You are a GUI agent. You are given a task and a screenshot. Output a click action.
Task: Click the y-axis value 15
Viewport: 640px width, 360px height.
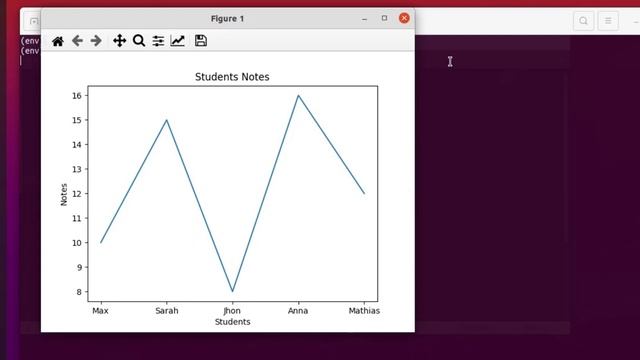(x=77, y=120)
